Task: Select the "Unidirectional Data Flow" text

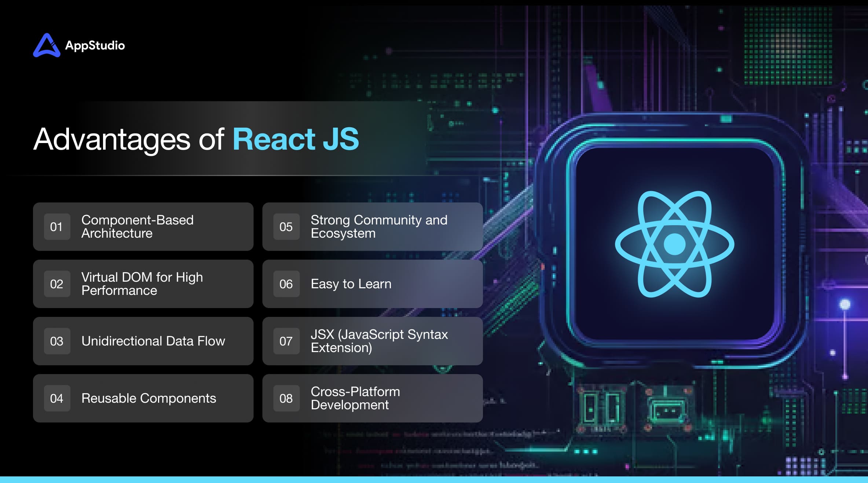Action: point(153,341)
